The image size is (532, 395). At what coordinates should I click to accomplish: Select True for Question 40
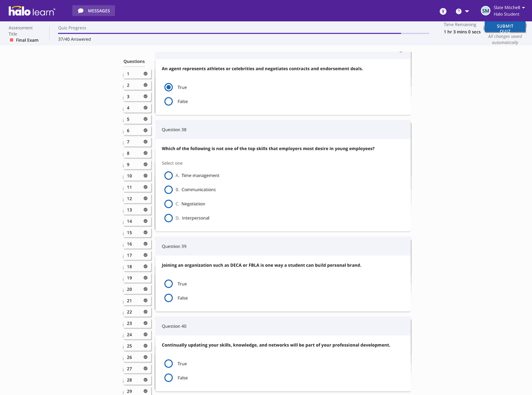[168, 364]
